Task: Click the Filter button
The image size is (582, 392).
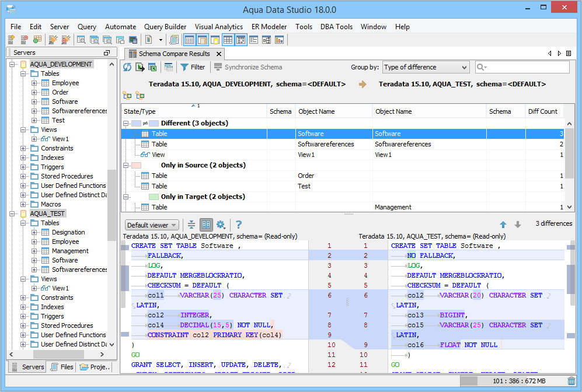Action: (193, 67)
